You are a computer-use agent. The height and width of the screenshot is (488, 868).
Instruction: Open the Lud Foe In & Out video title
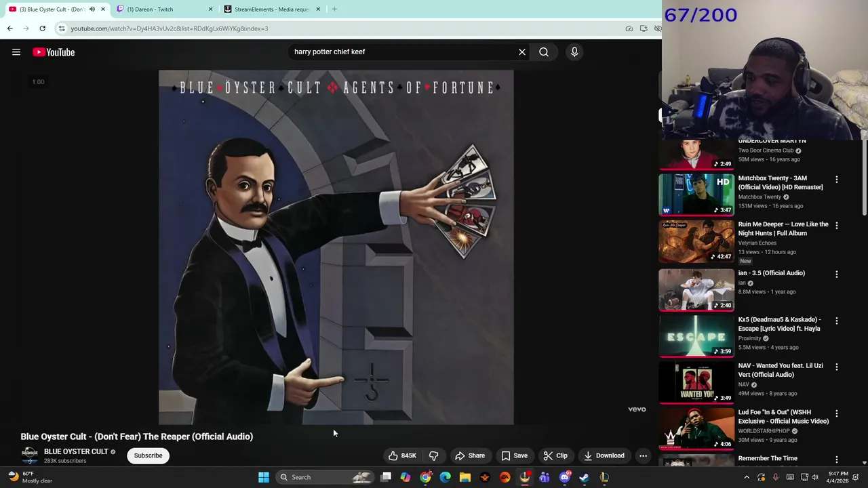pyautogui.click(x=783, y=417)
